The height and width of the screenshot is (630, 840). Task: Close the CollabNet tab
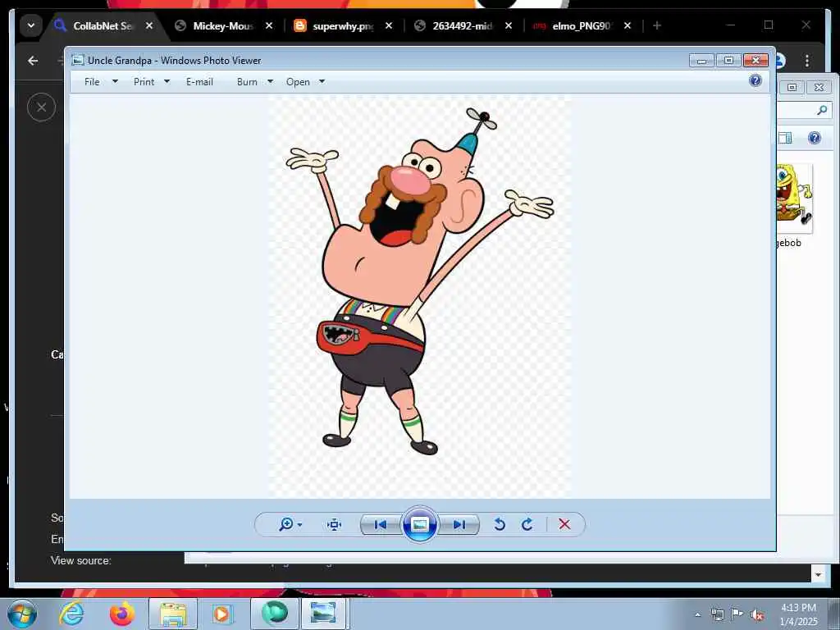click(x=149, y=25)
